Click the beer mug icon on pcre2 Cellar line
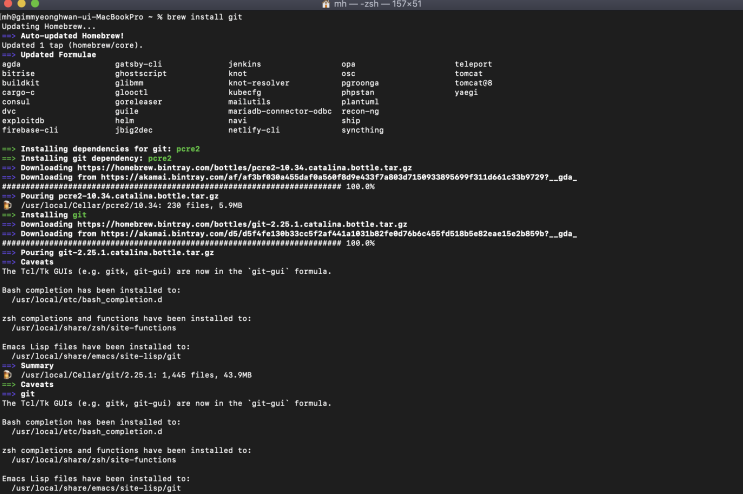The height and width of the screenshot is (494, 743). [7, 205]
